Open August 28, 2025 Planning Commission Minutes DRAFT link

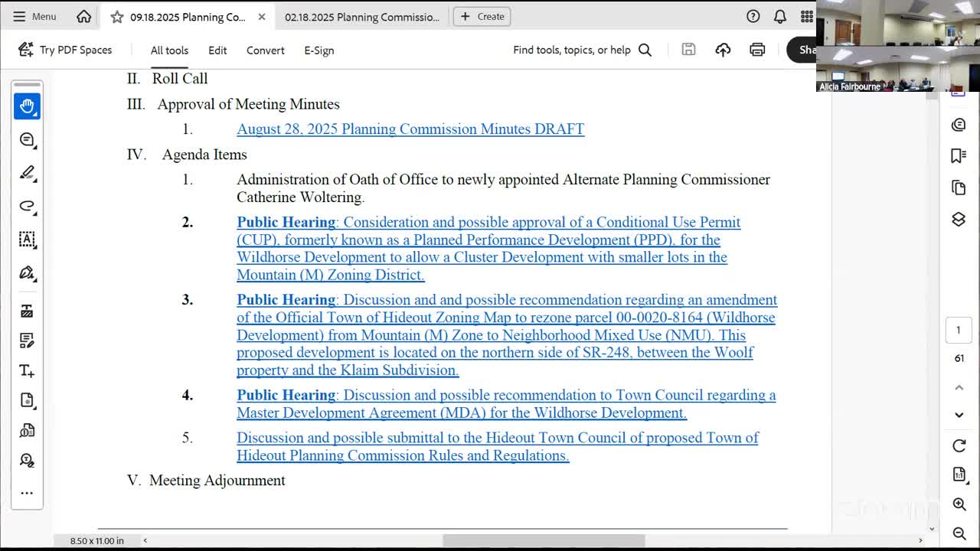(410, 129)
